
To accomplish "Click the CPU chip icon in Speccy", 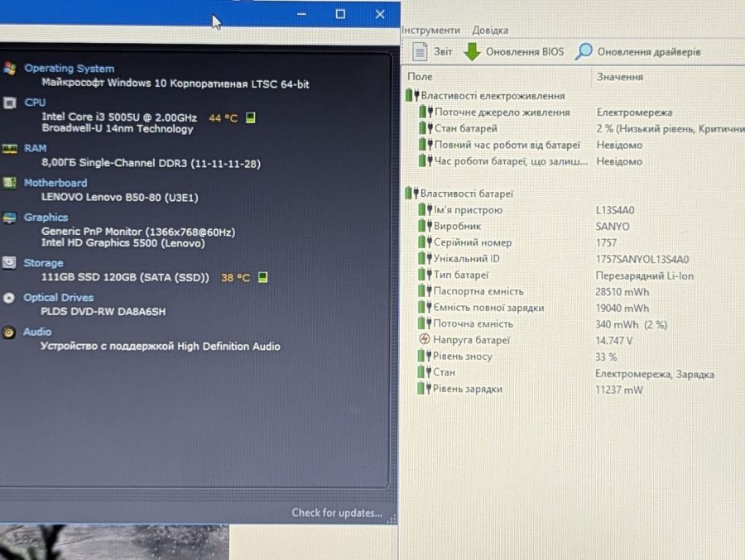I will 9,103.
